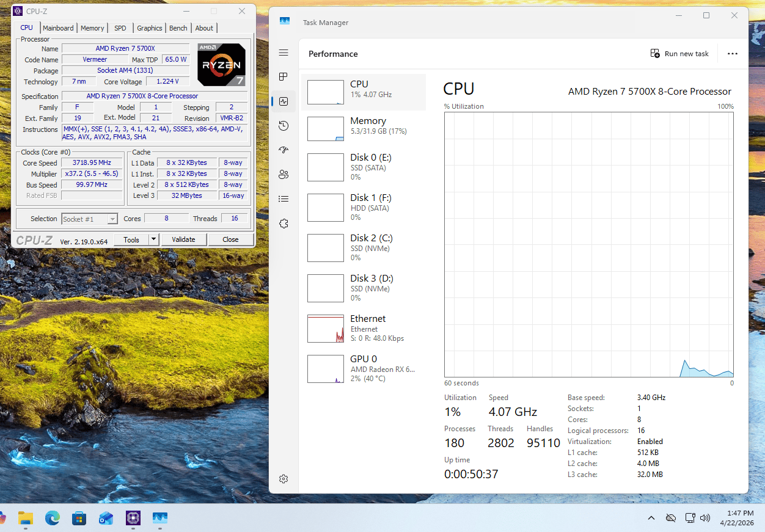Switch to Graphics tab in CPU-Z

150,28
